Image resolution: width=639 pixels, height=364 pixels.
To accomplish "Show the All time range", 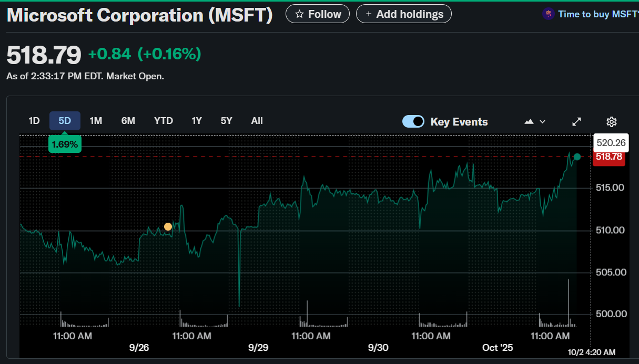I will [257, 121].
